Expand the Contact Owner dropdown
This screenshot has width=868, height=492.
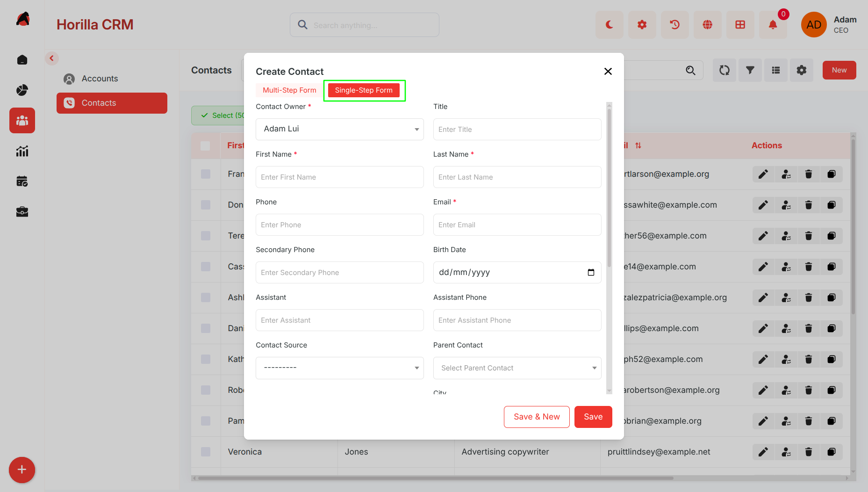pyautogui.click(x=340, y=129)
